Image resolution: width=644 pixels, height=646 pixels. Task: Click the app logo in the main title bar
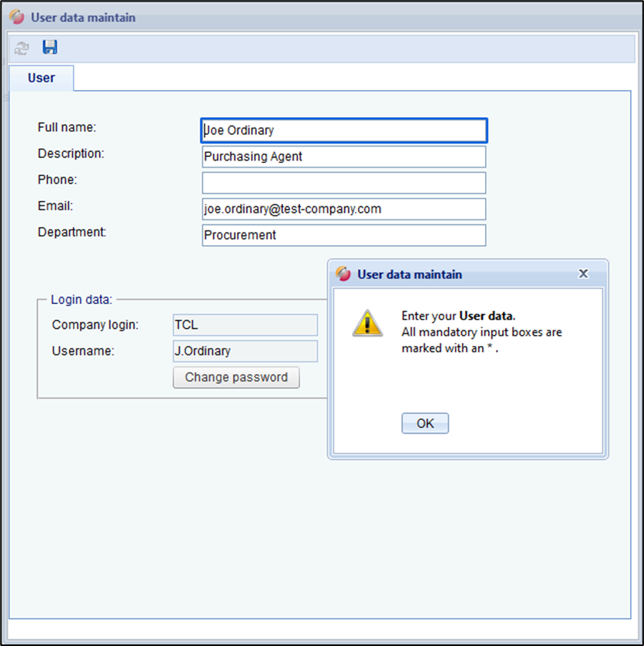coord(17,17)
